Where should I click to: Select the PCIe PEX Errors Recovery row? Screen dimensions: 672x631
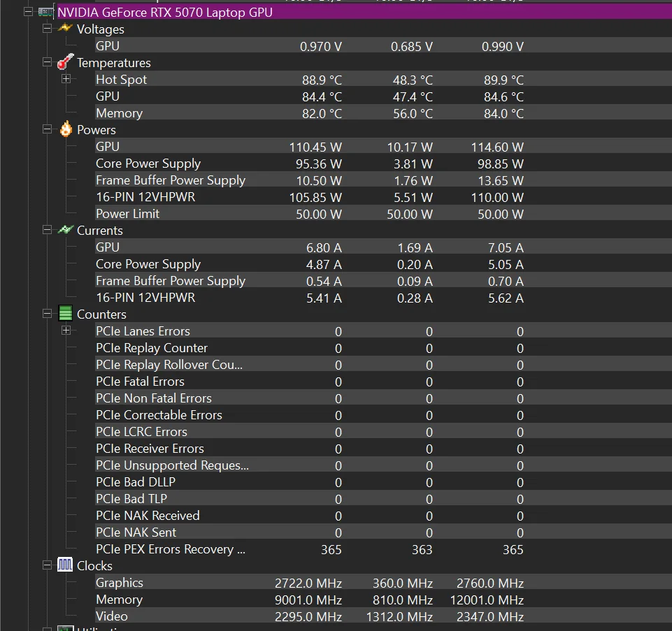click(383, 549)
